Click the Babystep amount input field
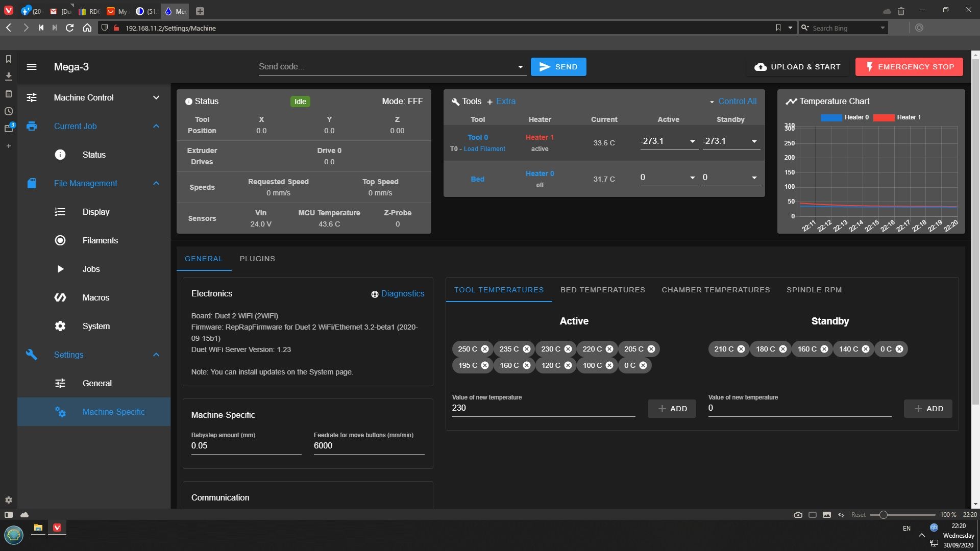980x551 pixels. (247, 446)
